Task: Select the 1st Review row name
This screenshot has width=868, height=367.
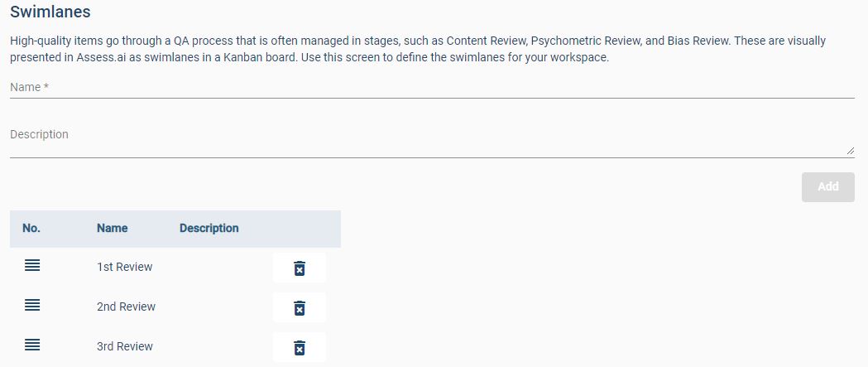Action: coord(125,267)
